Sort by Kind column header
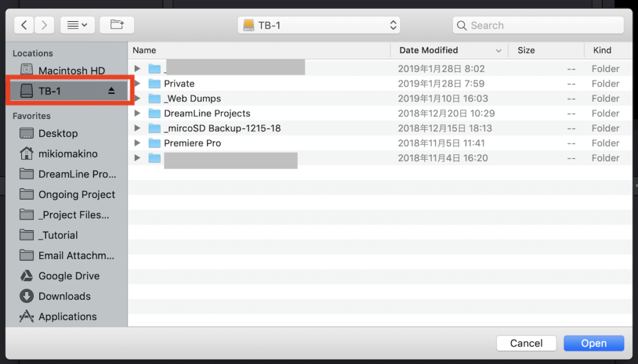This screenshot has width=638, height=364. coord(608,50)
